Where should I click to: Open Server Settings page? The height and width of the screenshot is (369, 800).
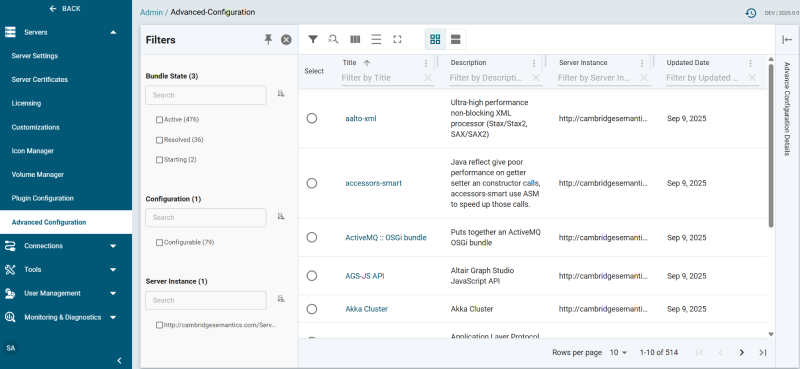35,56
